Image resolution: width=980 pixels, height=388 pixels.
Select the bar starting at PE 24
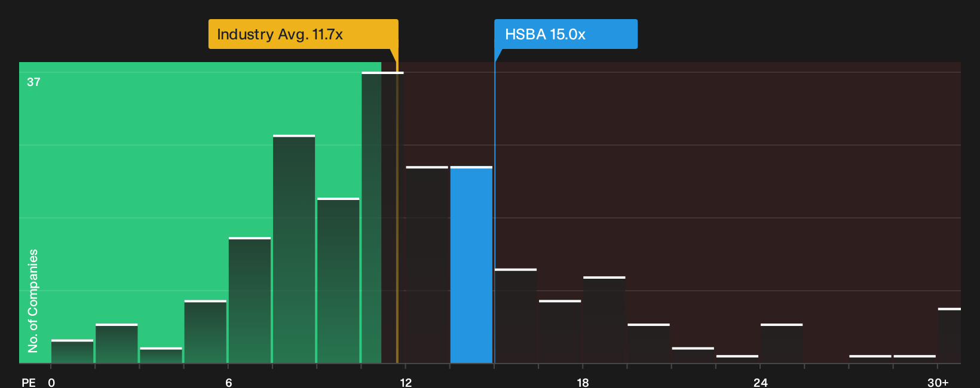(782, 343)
